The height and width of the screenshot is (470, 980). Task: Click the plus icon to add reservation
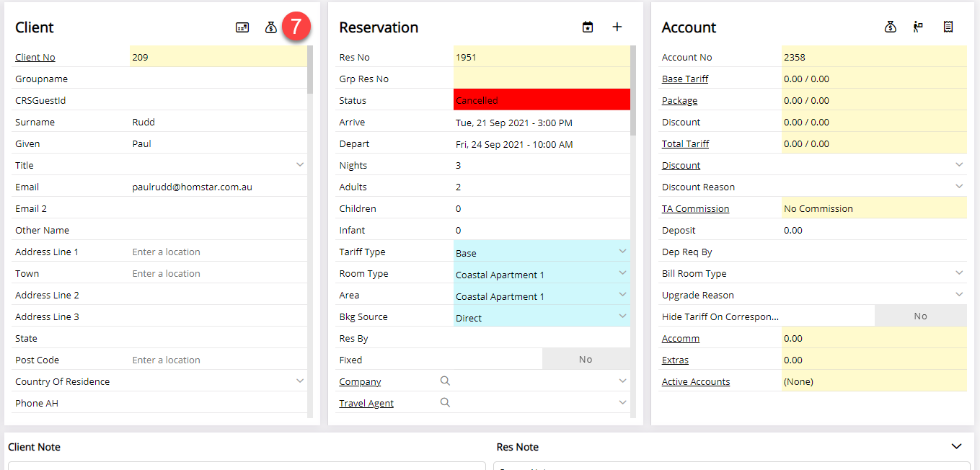click(617, 27)
